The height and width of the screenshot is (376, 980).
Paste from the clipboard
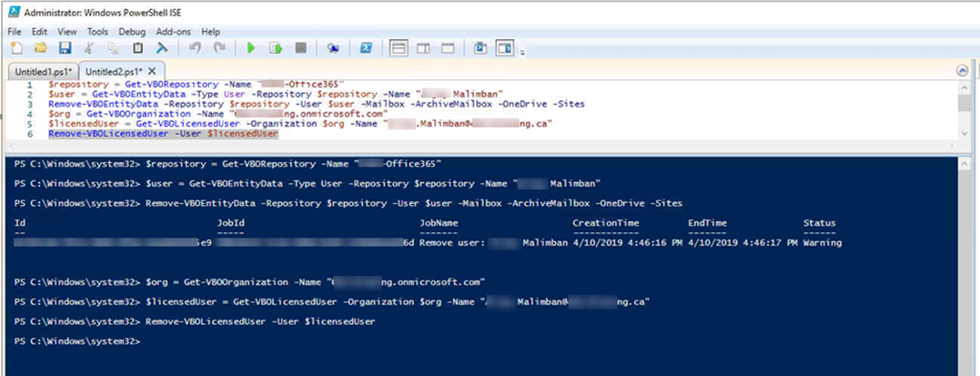[x=138, y=47]
